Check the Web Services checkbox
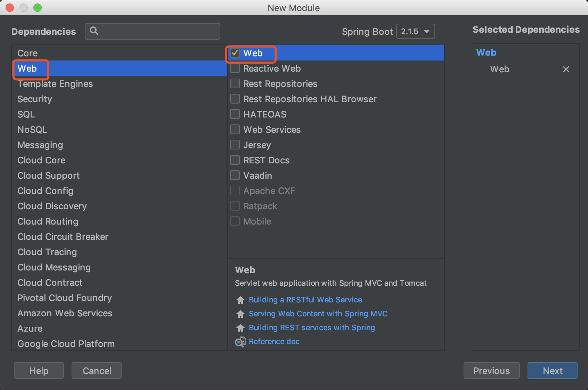This screenshot has width=588, height=390. [235, 130]
